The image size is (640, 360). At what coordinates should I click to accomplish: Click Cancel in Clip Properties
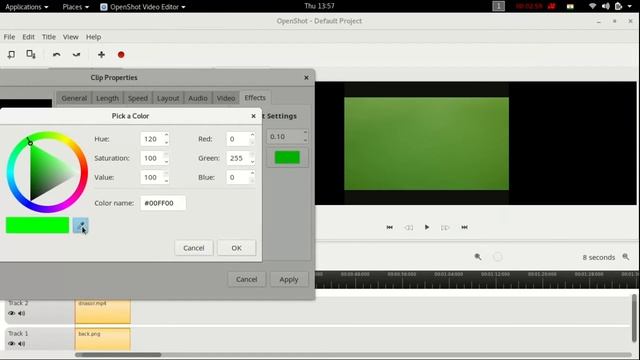(247, 280)
